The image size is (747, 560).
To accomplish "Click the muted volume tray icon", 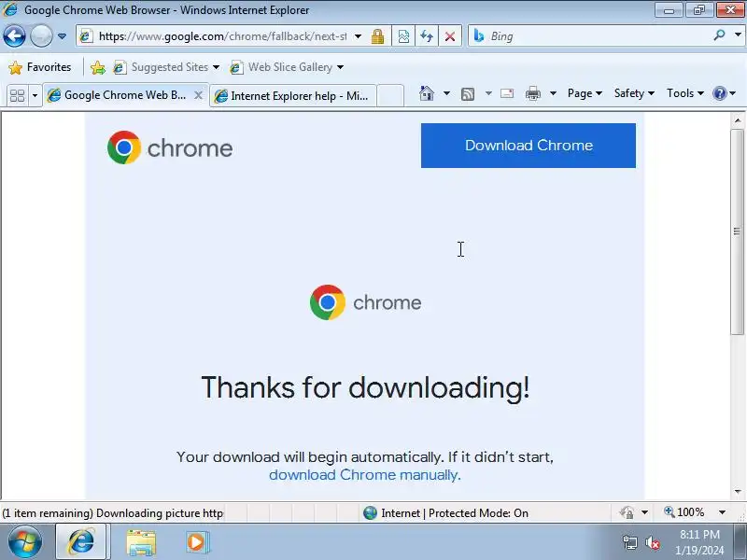I will 652,543.
